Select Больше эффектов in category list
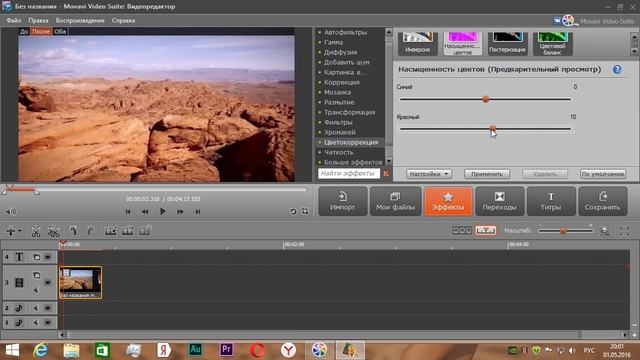The height and width of the screenshot is (360, 640). 353,162
